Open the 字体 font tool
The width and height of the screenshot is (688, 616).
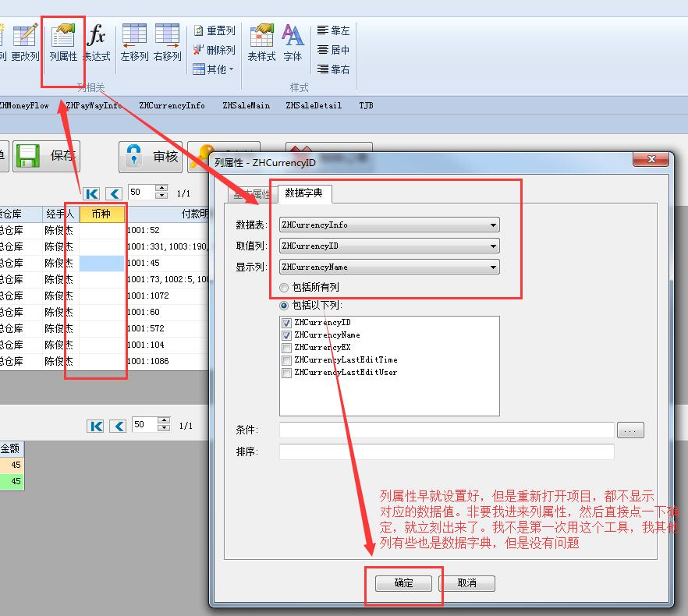click(293, 42)
